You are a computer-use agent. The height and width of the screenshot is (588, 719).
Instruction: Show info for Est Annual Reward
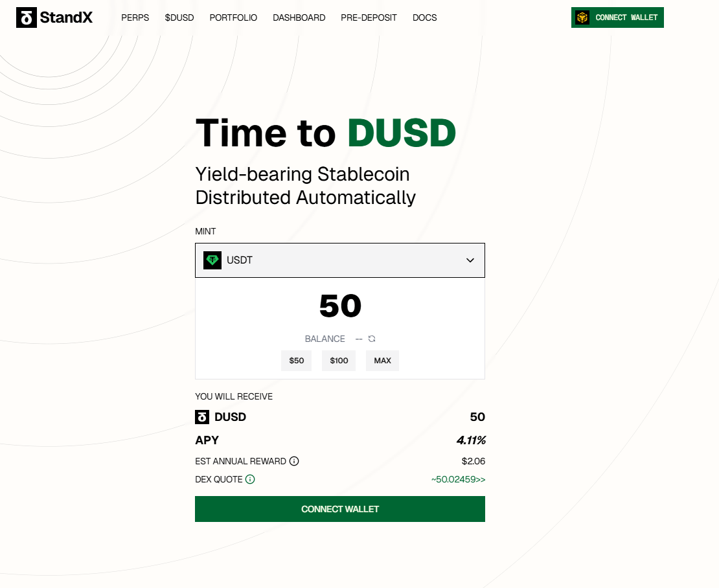(x=294, y=461)
